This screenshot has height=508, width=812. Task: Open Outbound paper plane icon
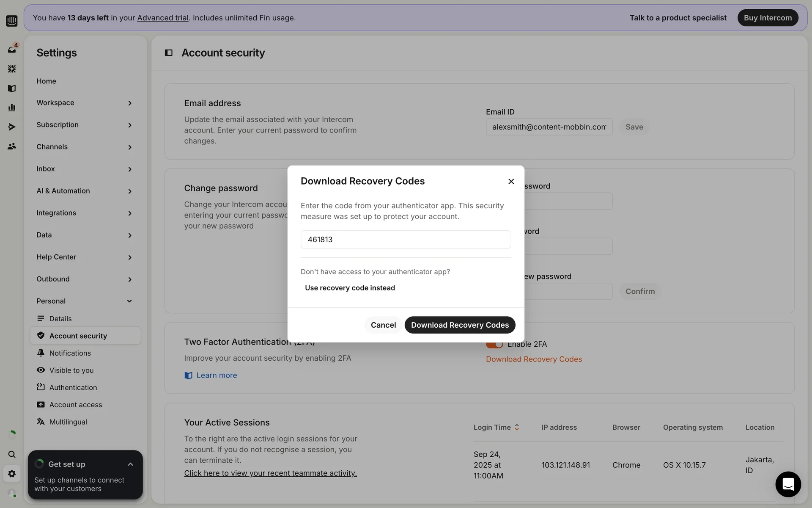pos(12,127)
